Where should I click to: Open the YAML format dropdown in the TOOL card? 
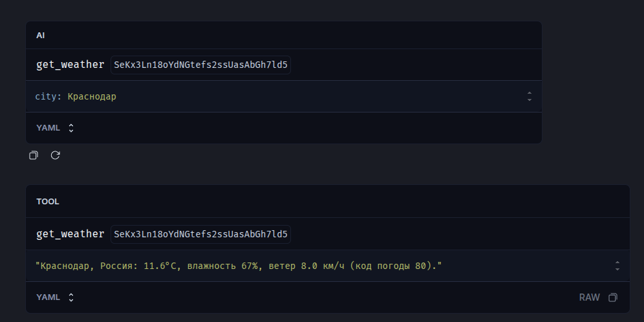tap(55, 297)
